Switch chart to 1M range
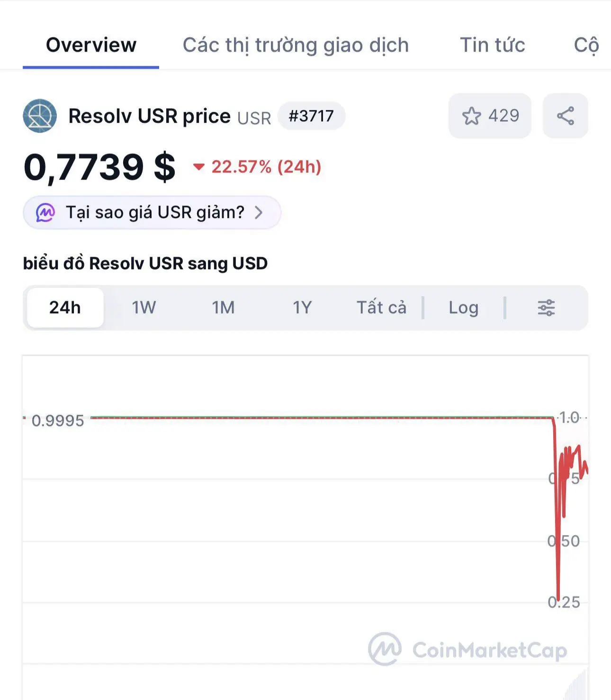This screenshot has width=611, height=700. 223,308
